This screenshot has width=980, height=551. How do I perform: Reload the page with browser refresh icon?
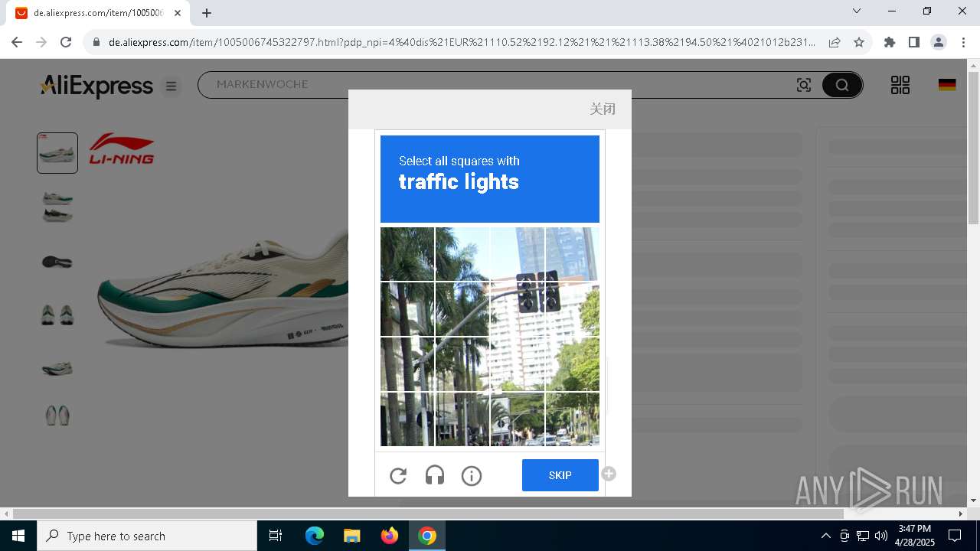click(66, 42)
